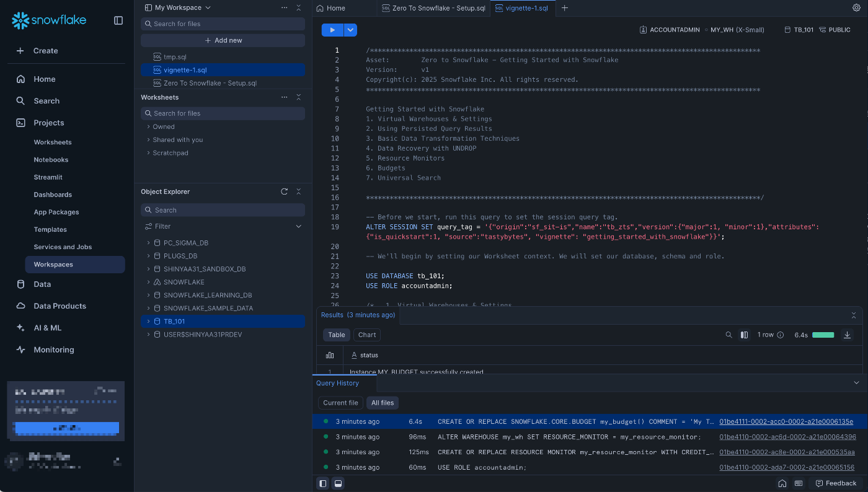
Task: Collapse the Object Explorer panel
Action: click(x=298, y=191)
